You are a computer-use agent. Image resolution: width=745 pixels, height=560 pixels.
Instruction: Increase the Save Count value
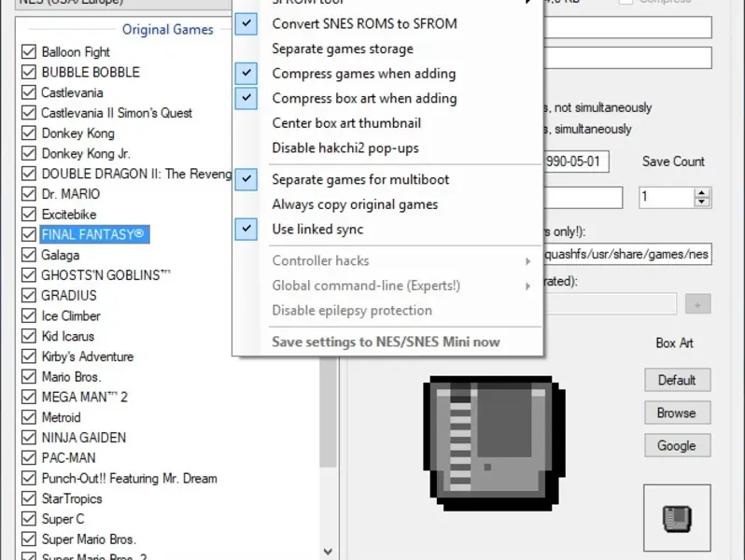pyautogui.click(x=702, y=193)
